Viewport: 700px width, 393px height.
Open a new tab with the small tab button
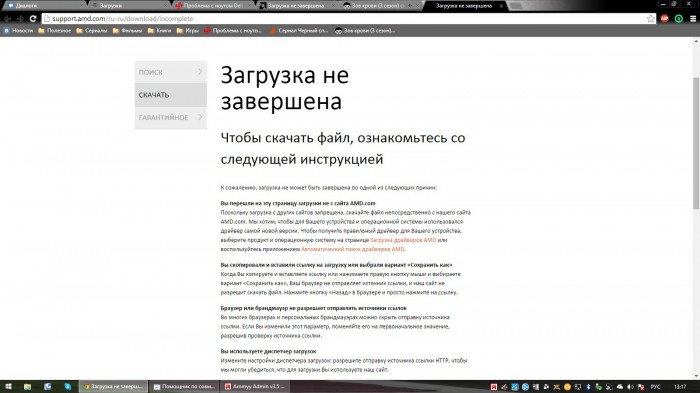(515, 6)
